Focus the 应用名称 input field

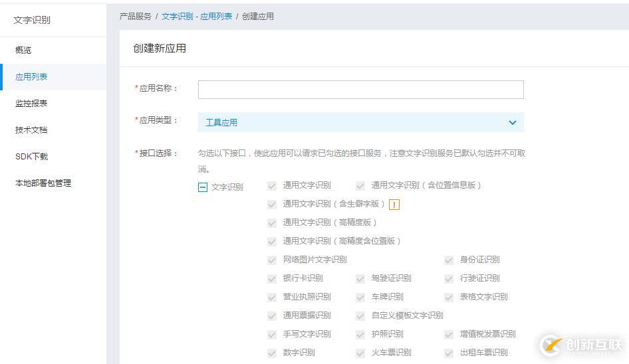click(360, 90)
